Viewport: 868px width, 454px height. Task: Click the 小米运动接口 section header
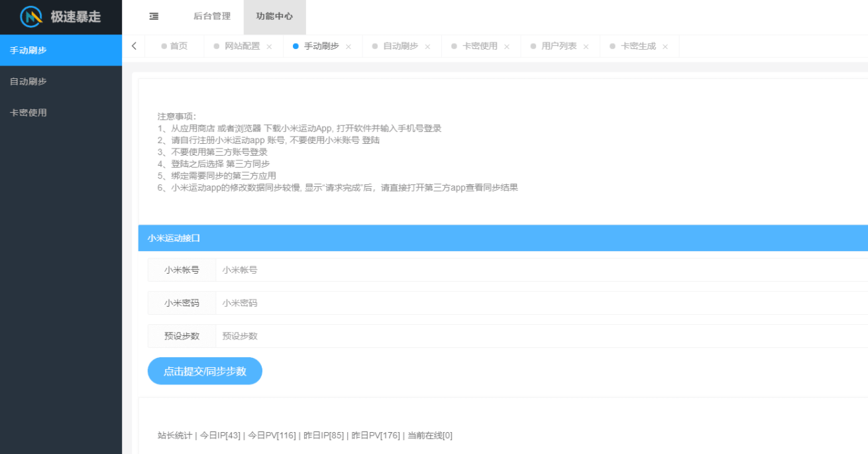pyautogui.click(x=171, y=237)
